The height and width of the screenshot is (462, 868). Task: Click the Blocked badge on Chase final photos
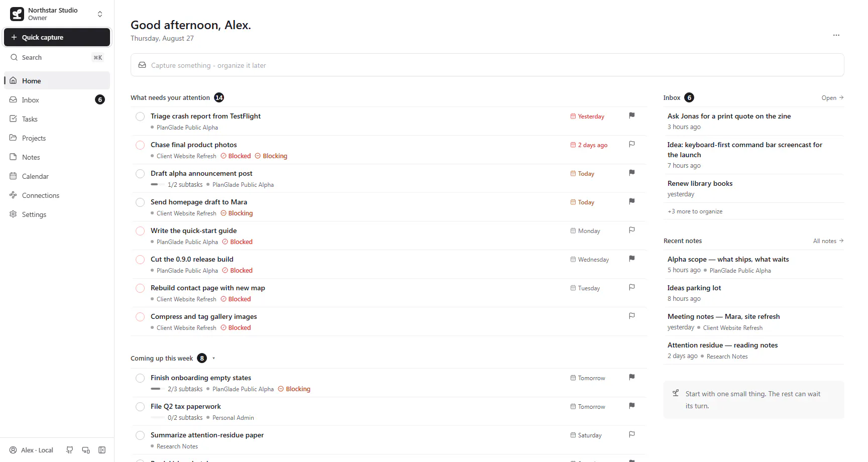(236, 156)
